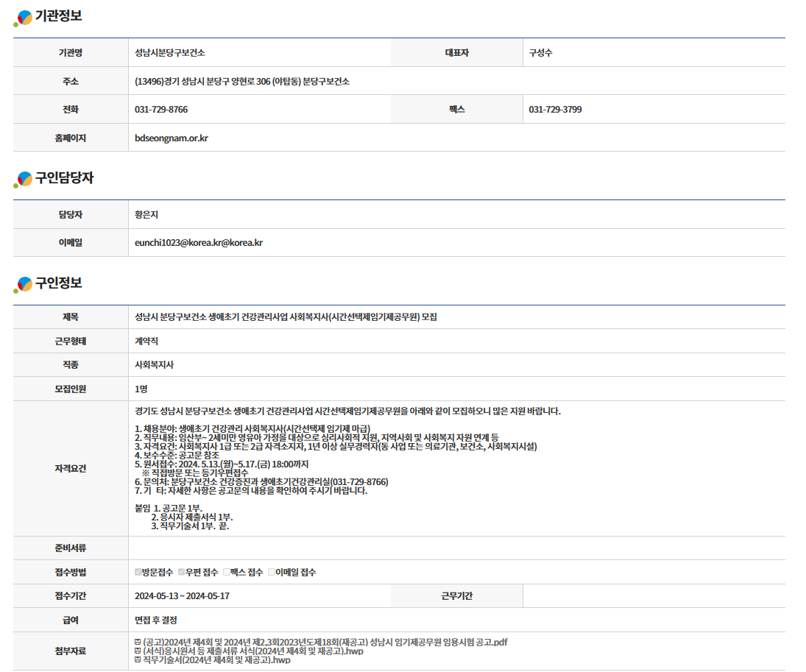
Task: Click the 준비서류 label cell
Action: pyautogui.click(x=71, y=548)
